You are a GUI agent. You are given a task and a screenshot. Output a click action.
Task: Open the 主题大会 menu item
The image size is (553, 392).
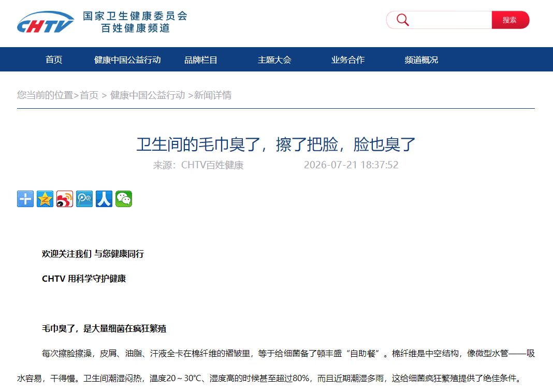pyautogui.click(x=274, y=60)
